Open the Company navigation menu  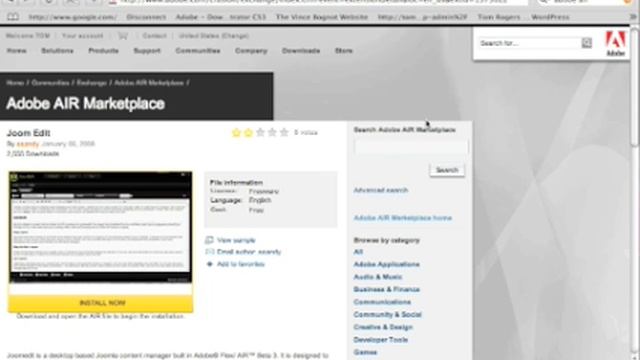pos(251,51)
